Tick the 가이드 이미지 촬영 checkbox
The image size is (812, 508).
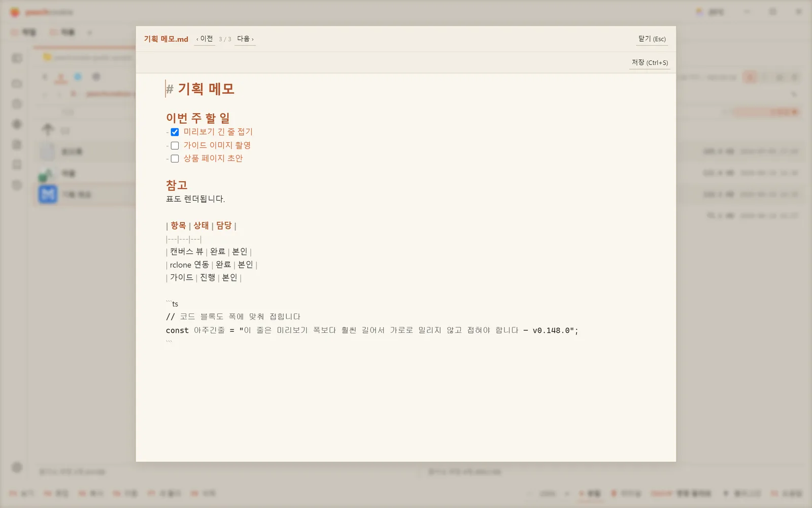pyautogui.click(x=175, y=145)
